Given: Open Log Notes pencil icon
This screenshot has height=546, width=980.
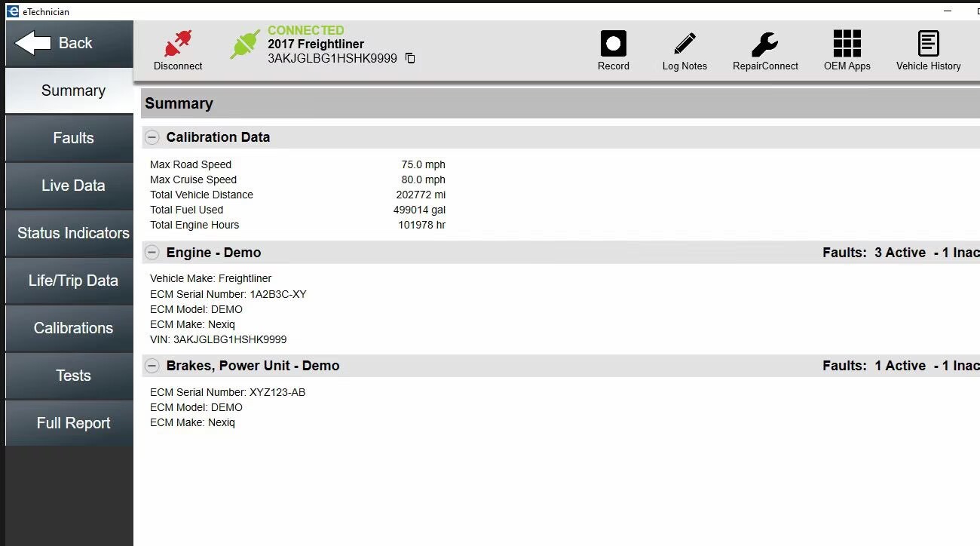Looking at the screenshot, I should coord(684,44).
